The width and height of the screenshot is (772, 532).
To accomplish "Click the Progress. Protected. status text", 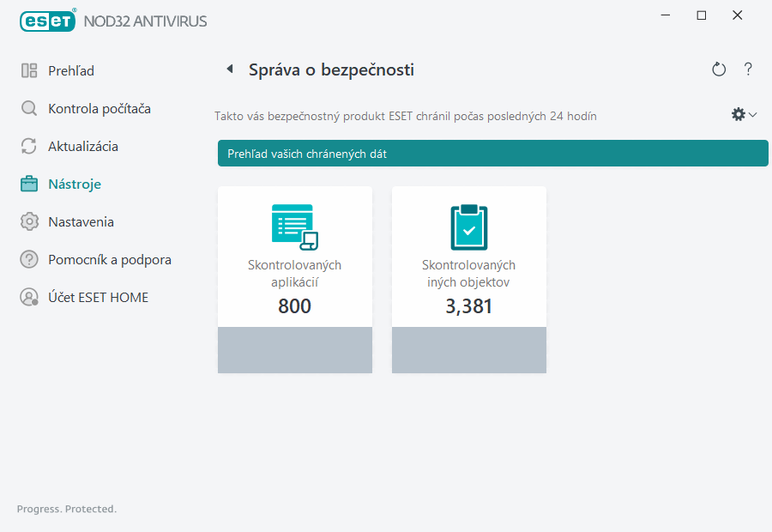I will (66, 509).
